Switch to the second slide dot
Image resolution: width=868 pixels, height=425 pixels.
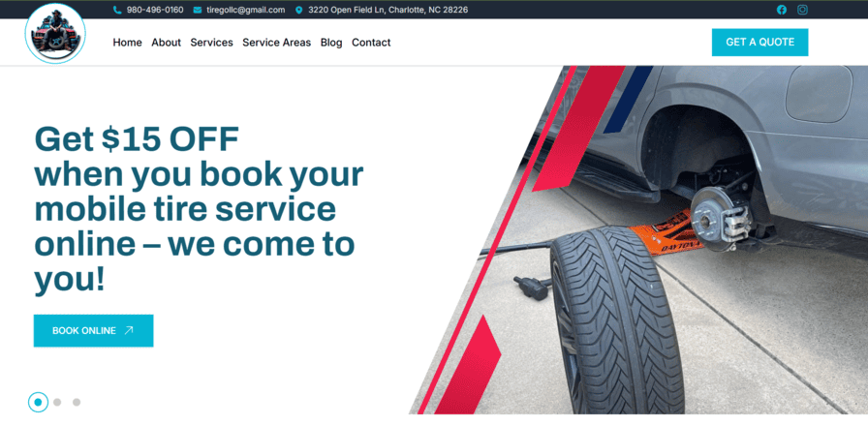point(57,403)
